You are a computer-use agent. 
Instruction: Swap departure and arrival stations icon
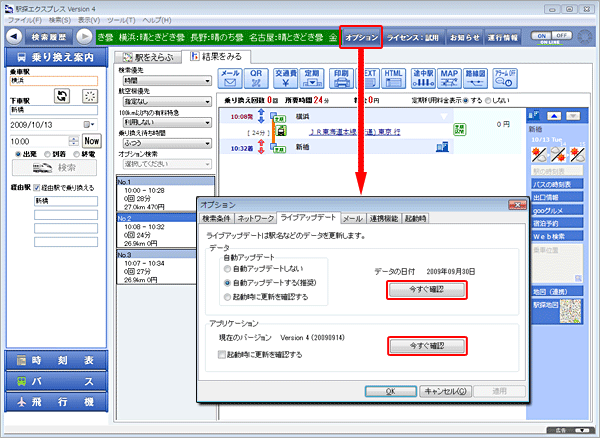pos(62,96)
